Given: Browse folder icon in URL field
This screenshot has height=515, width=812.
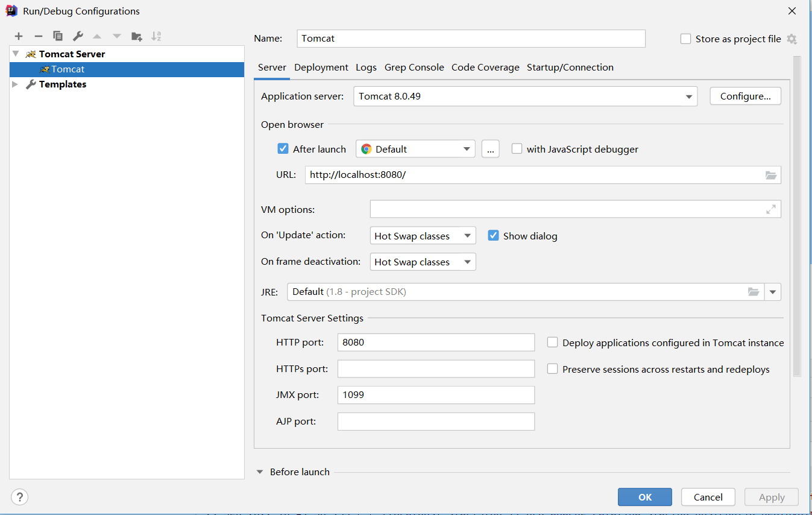Looking at the screenshot, I should pyautogui.click(x=771, y=175).
